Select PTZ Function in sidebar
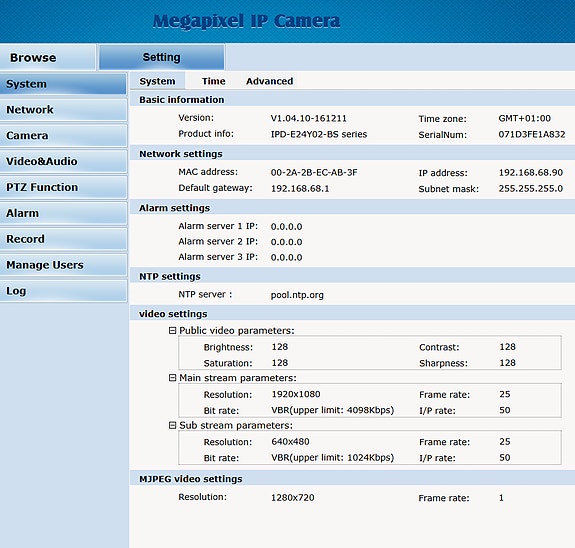The width and height of the screenshot is (575, 548). click(63, 187)
